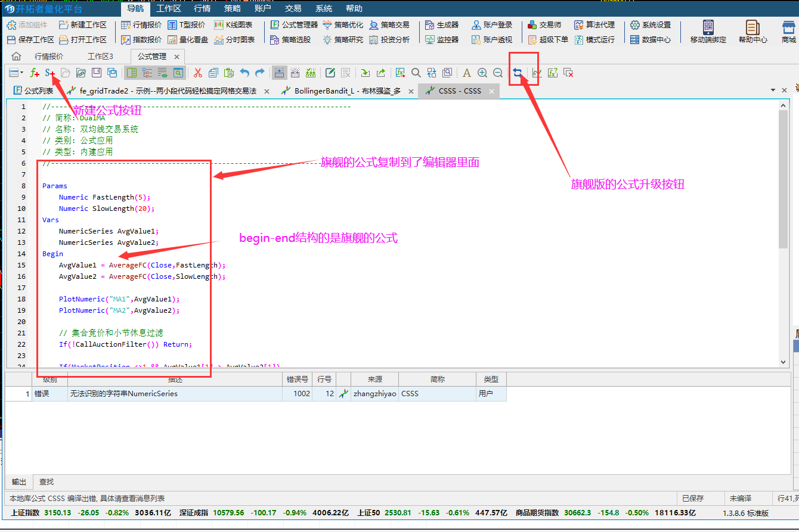Close the 公式管理 workspace tab
Image resolution: width=799 pixels, height=532 pixels.
pos(177,56)
